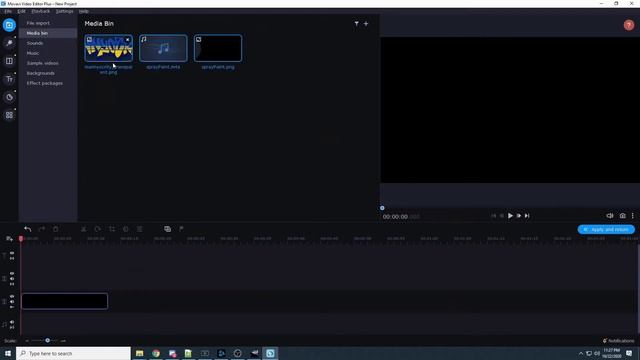Open the Stickers tool in left sidebar
Viewport: 640px width, 360px height.
[x=9, y=97]
